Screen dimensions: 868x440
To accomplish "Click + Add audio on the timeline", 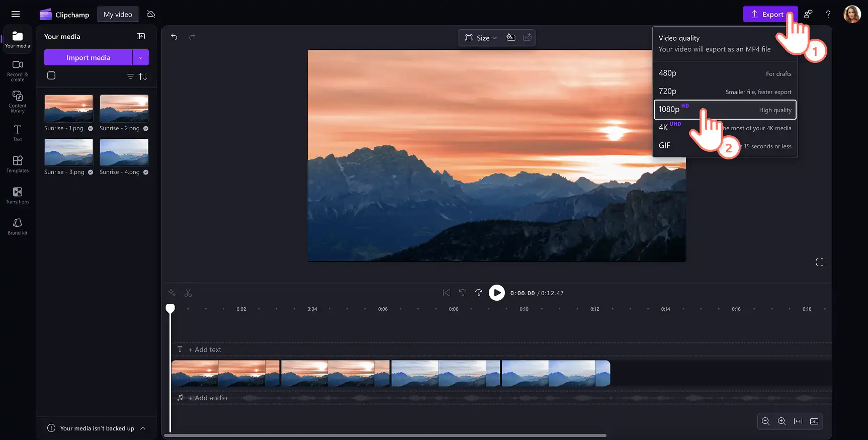I will [x=208, y=398].
